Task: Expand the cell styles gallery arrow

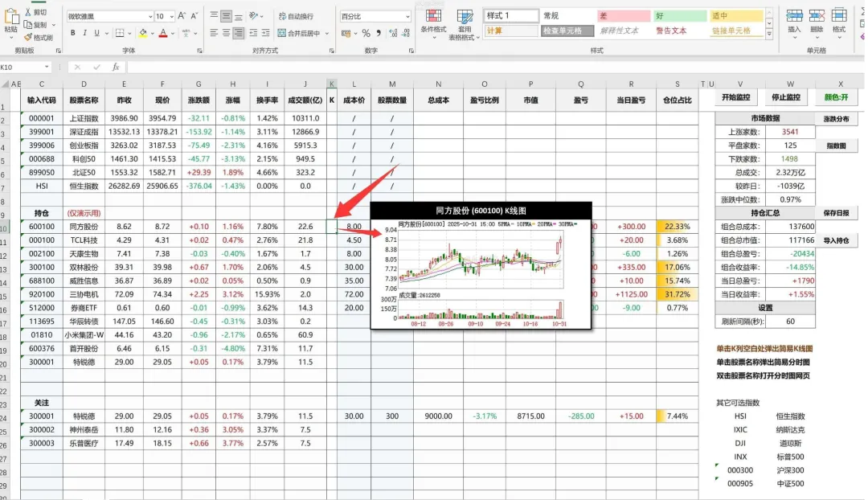Action: pyautogui.click(x=769, y=34)
